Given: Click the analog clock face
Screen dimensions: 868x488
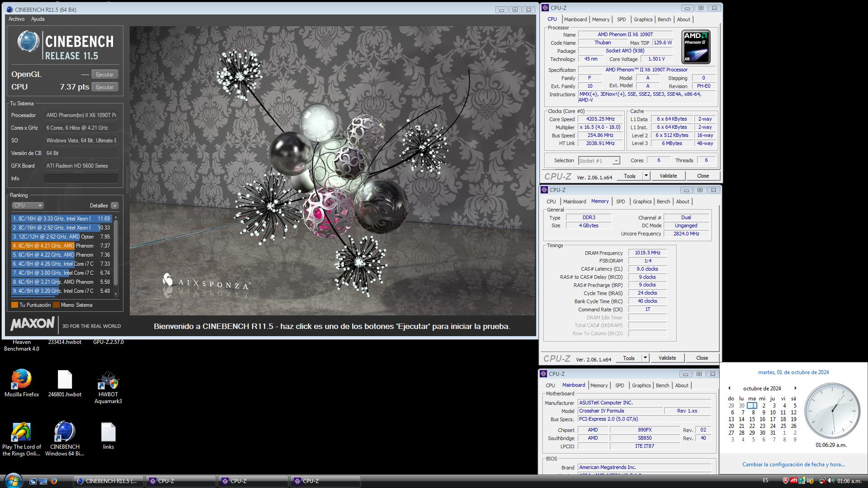Looking at the screenshot, I should [x=832, y=410].
